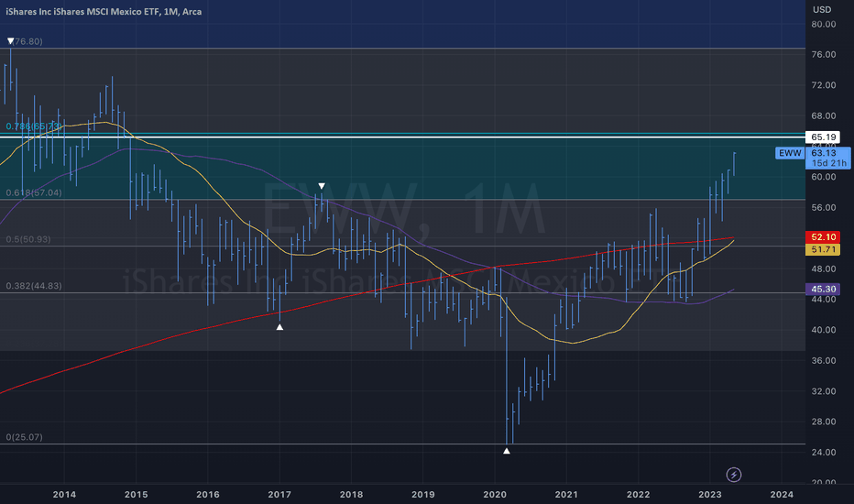
Task: Select the 0.5(50.93) Fibonacci level label
Action: (28, 239)
